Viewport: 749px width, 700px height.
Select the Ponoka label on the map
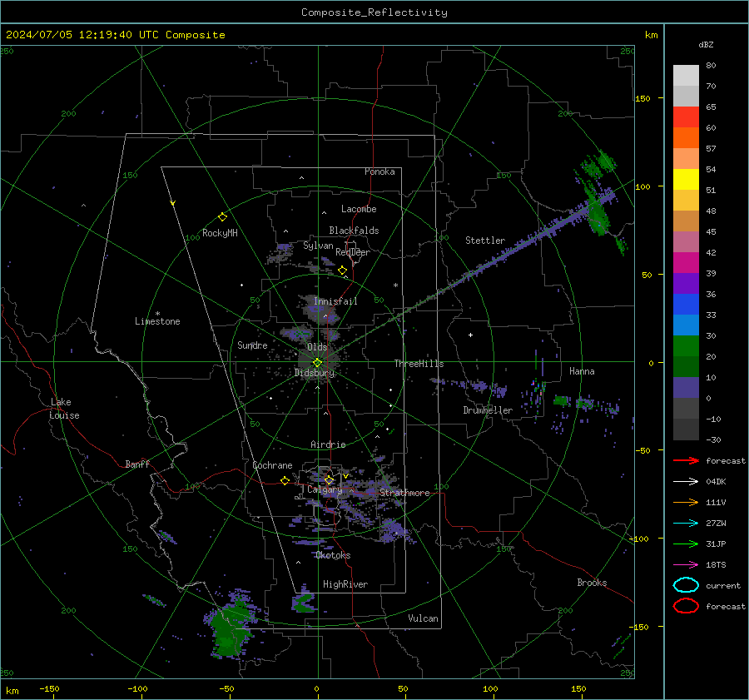click(379, 171)
